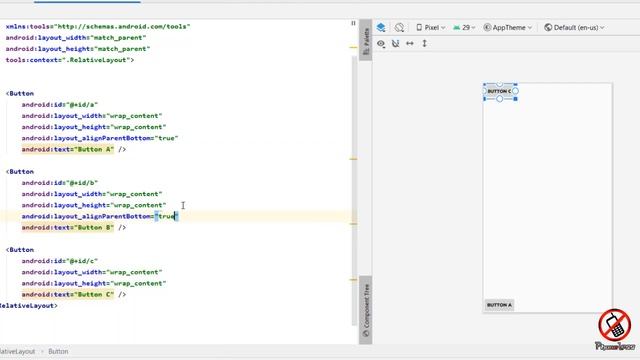Jump to the top yellow warning marker in the scrollbar
This screenshot has height=360, width=640.
click(x=353, y=47)
